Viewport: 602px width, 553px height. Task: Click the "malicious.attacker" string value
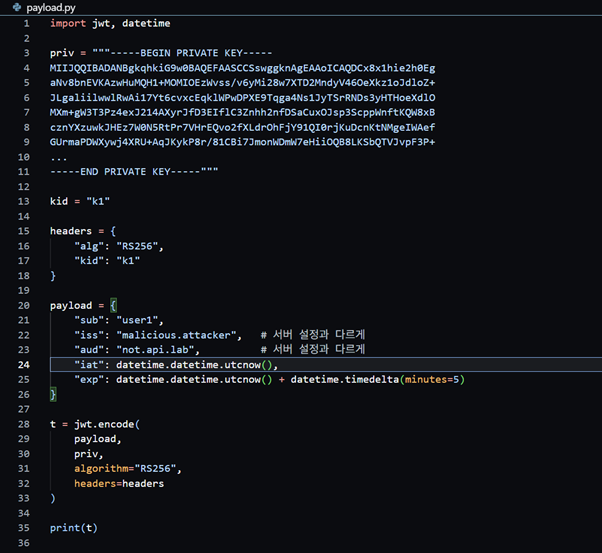(x=179, y=335)
